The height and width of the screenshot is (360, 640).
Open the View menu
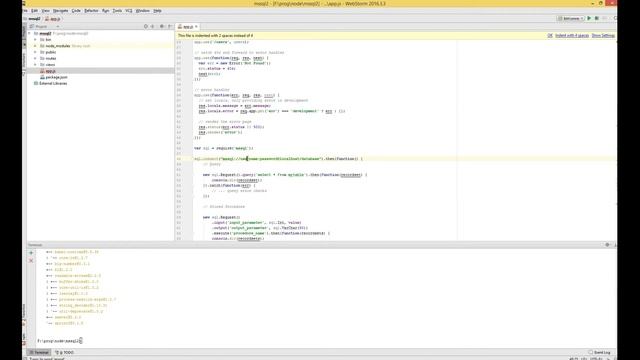tap(46, 11)
